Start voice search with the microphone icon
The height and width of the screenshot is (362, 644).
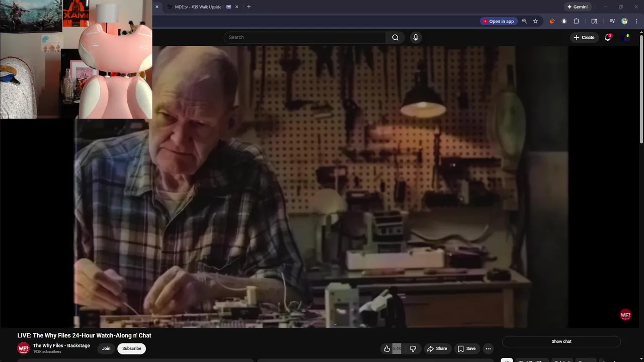[416, 37]
